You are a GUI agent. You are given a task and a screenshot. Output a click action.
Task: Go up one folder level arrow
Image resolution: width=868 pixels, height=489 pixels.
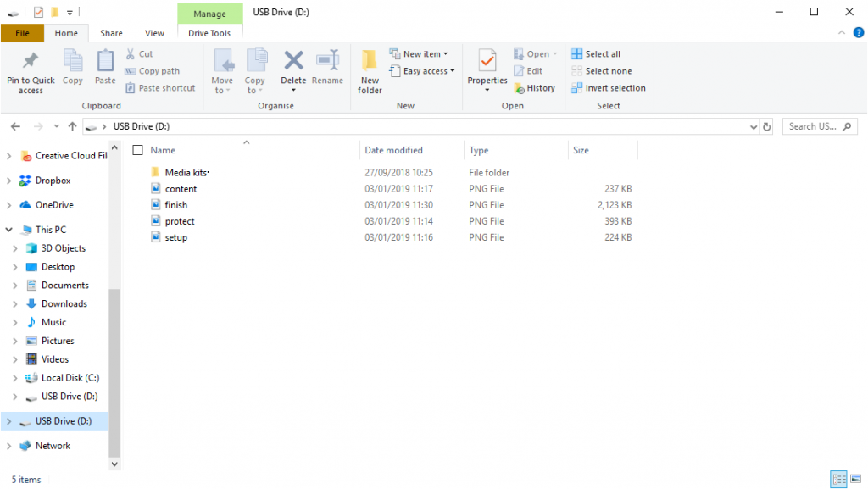pyautogui.click(x=72, y=126)
